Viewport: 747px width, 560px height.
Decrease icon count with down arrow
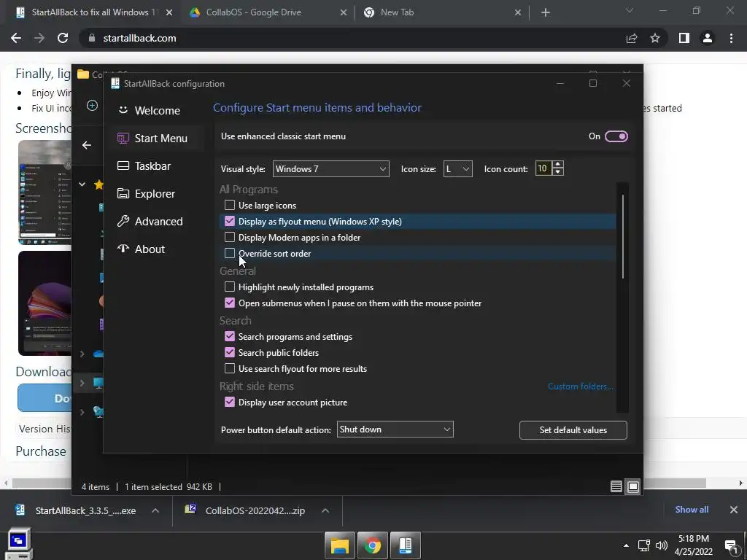558,172
